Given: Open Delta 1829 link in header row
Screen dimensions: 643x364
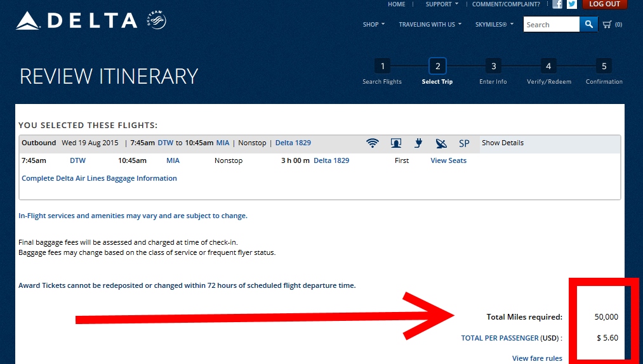Looking at the screenshot, I should (x=293, y=143).
